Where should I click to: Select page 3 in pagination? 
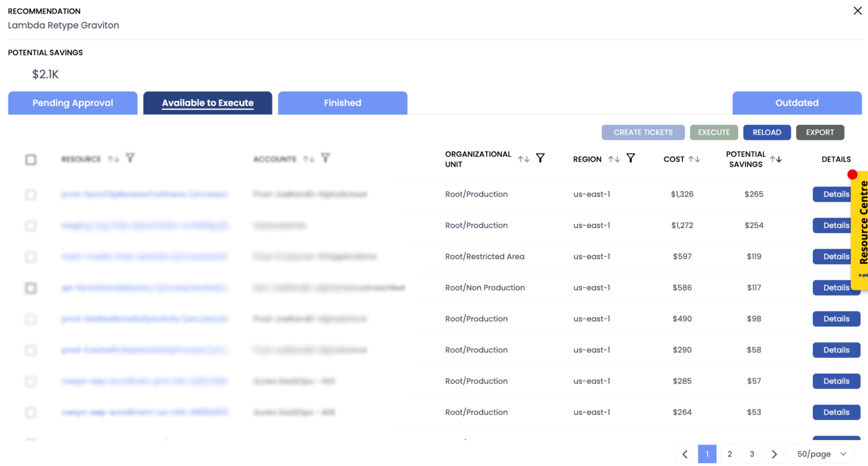click(752, 454)
